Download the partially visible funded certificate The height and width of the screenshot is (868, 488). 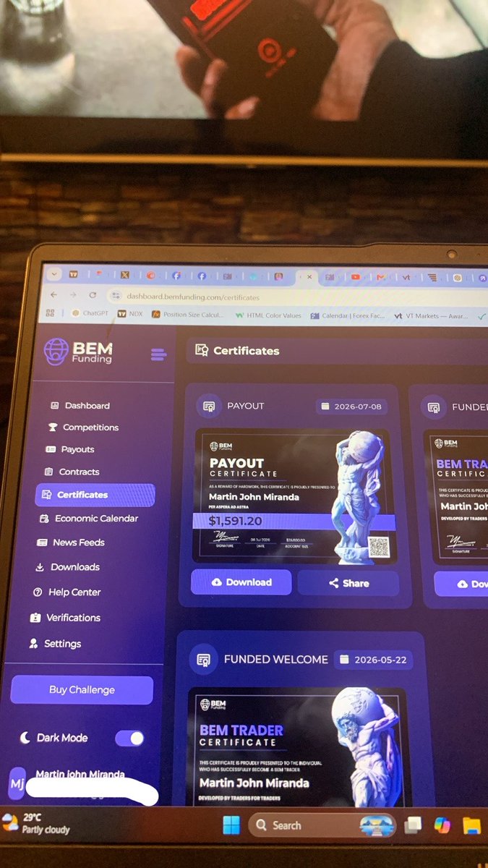[461, 584]
